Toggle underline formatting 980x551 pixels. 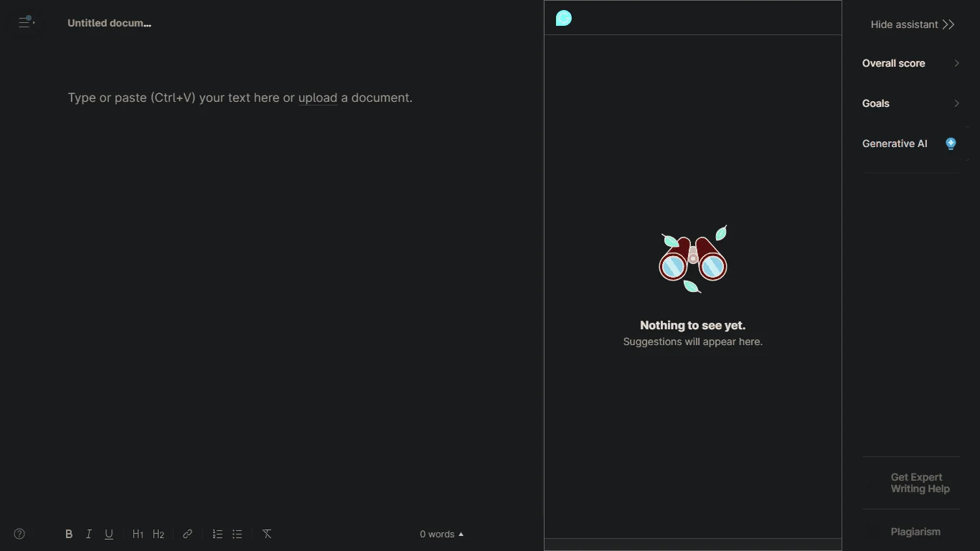109,534
